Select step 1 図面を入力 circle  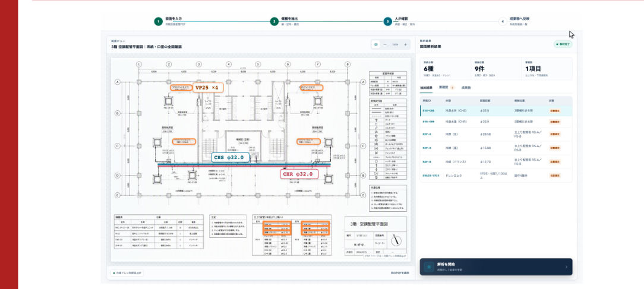158,21
